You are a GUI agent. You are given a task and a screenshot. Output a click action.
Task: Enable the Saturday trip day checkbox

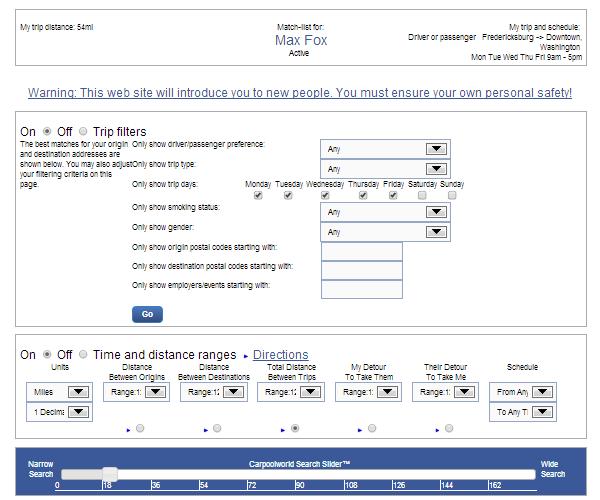423,196
